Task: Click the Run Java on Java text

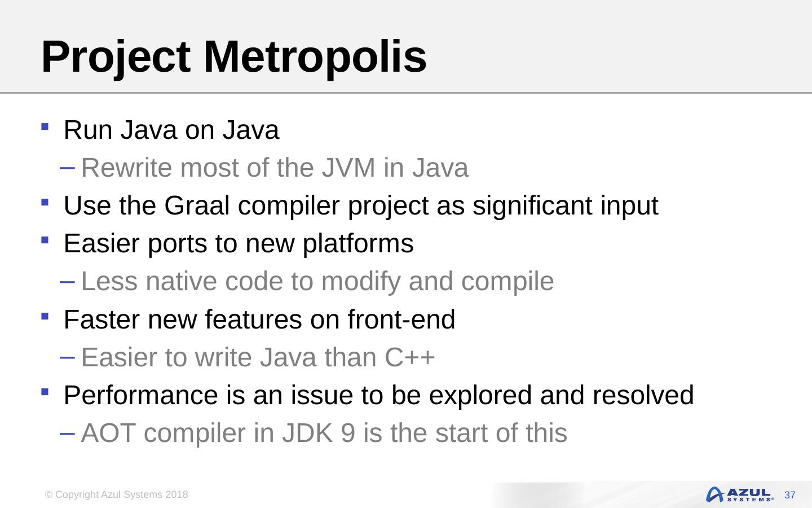Action: [171, 130]
